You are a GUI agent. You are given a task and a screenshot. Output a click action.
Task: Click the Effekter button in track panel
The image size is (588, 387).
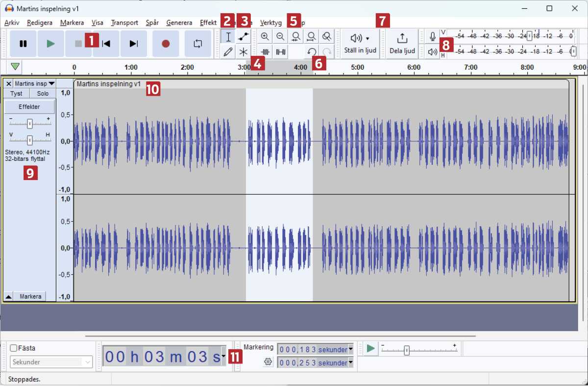click(x=29, y=106)
